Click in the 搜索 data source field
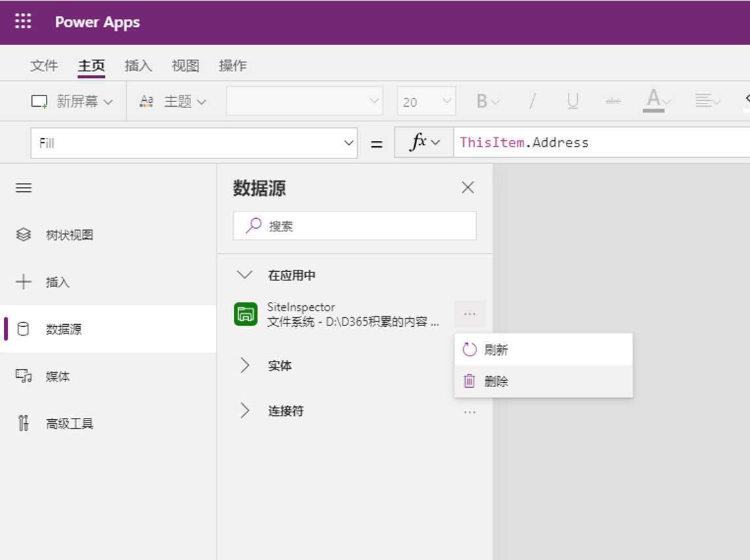The image size is (750, 560). click(354, 225)
